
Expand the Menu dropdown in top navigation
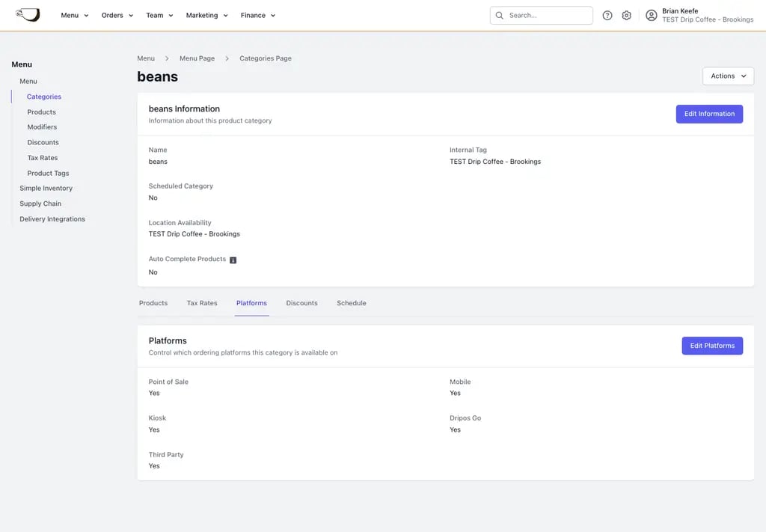[x=75, y=16]
